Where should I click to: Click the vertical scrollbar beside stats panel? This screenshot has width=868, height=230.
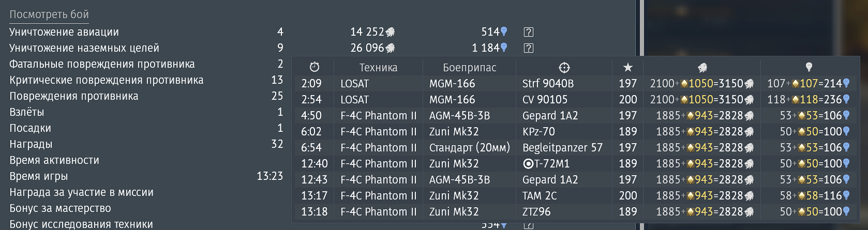[x=642, y=115]
